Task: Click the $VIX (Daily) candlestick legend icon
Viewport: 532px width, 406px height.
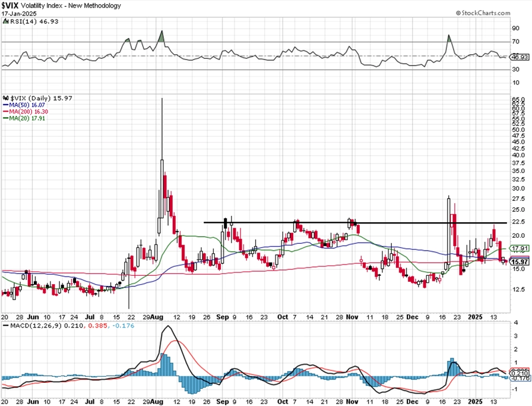Action: tap(6, 98)
